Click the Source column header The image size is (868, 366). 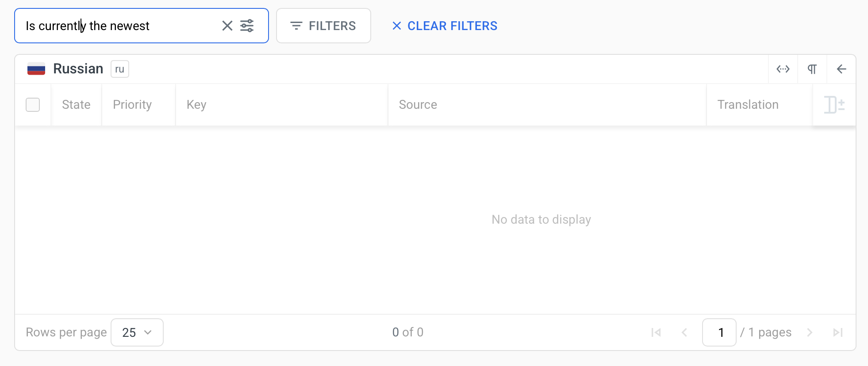[418, 105]
